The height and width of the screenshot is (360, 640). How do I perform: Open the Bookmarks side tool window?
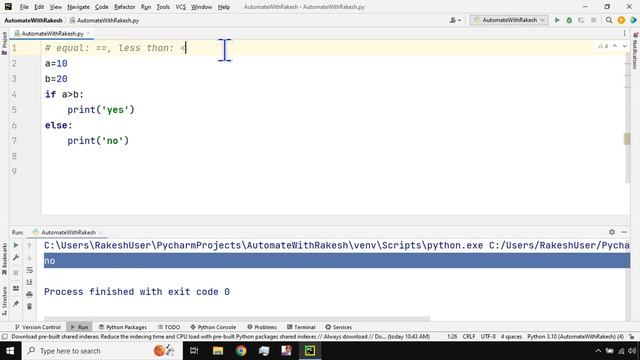[4, 259]
